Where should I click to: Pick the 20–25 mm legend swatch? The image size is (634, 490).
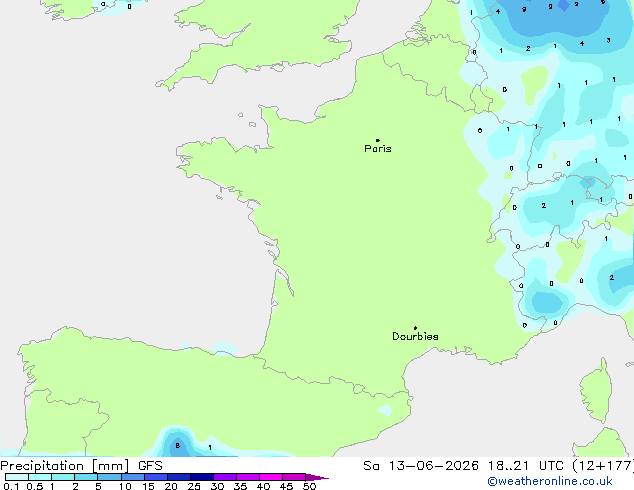click(179, 477)
